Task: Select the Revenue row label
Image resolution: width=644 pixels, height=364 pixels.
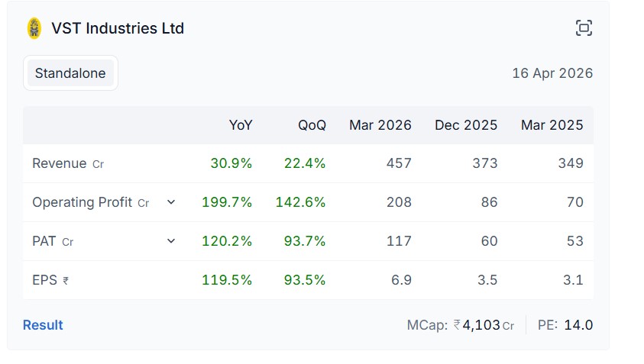Action: [68, 163]
